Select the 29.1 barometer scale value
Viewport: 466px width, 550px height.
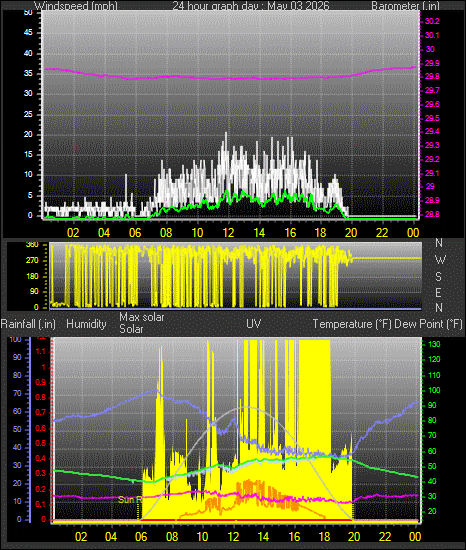tap(432, 173)
